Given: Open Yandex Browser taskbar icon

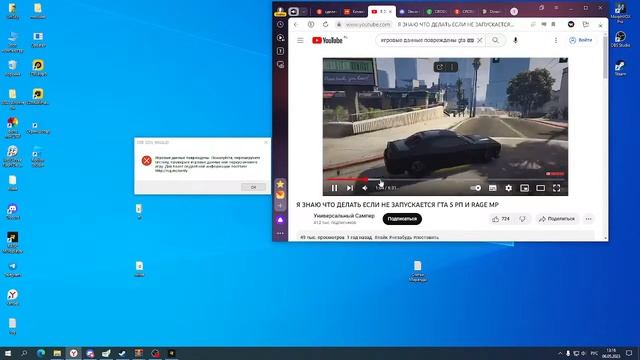Looking at the screenshot, I should click(x=73, y=353).
